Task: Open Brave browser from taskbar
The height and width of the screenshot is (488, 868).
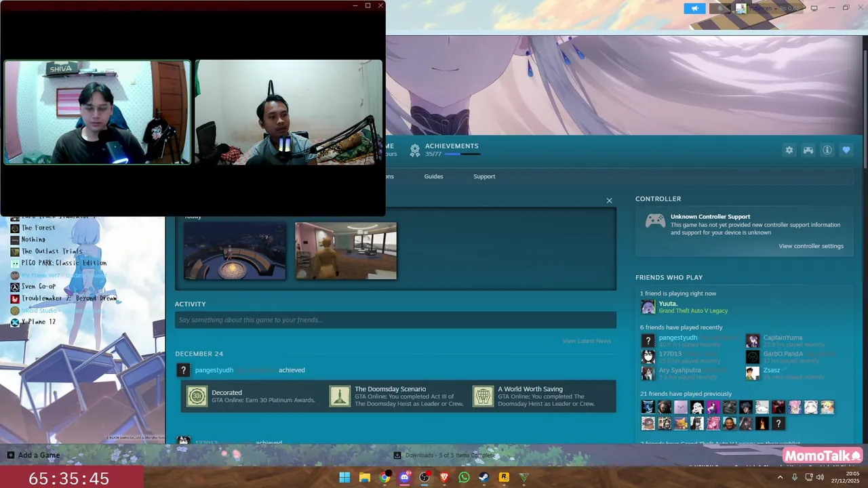Action: [444, 478]
